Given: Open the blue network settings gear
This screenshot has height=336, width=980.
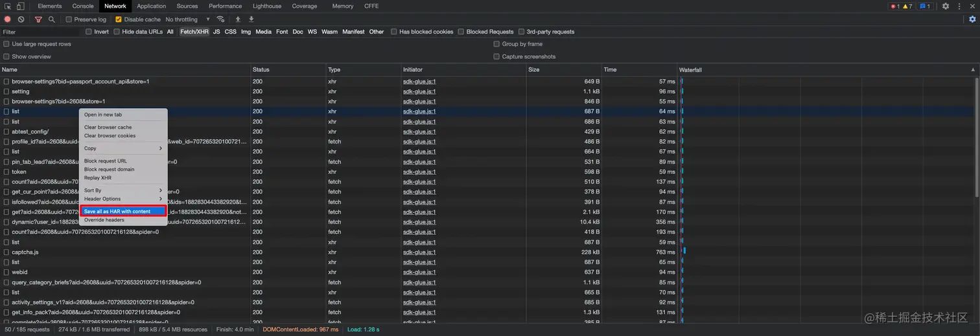Looking at the screenshot, I should tap(972, 19).
